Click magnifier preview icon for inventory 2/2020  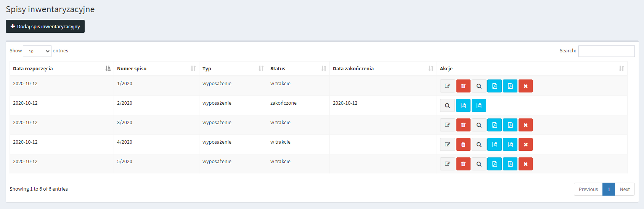[x=447, y=105]
